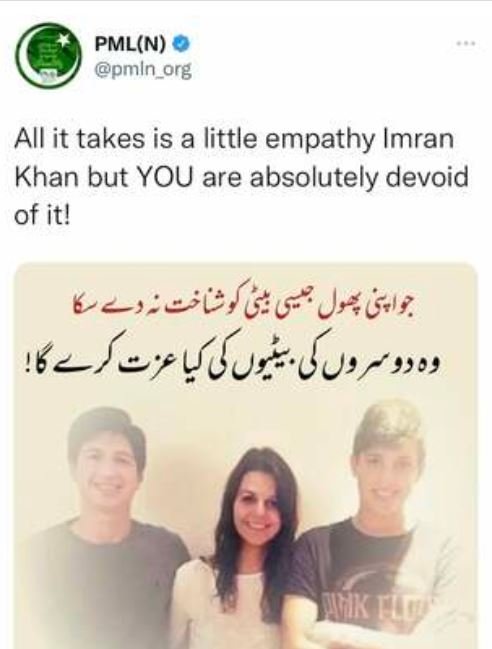This screenshot has width=492, height=649.
Task: Click the blue verified badge
Action: (x=181, y=43)
